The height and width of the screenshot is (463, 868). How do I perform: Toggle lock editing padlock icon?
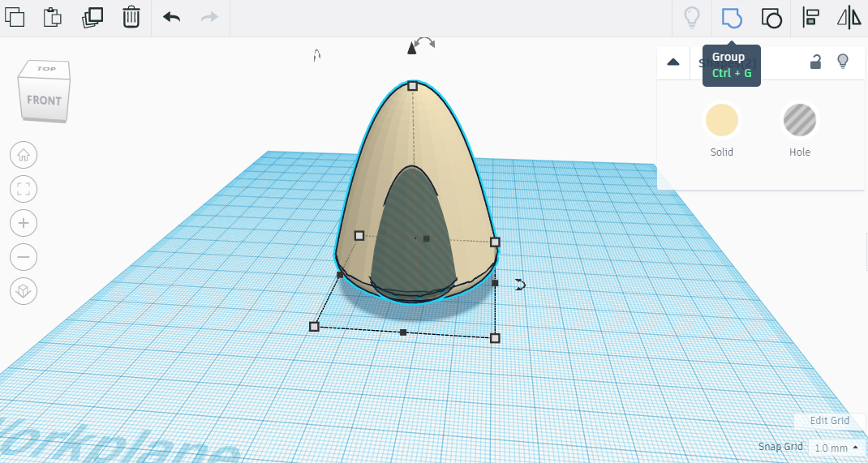(815, 62)
